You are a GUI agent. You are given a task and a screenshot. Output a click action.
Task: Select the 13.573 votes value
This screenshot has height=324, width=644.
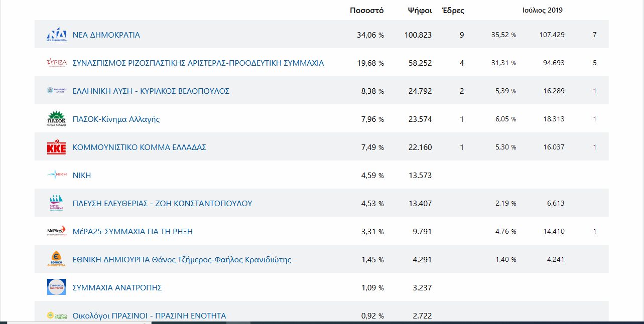pos(420,176)
